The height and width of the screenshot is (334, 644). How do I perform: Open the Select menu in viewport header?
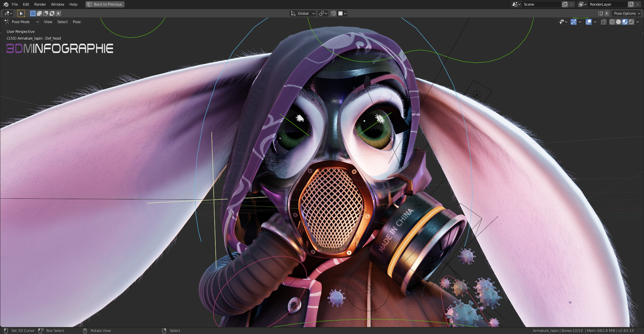62,22
